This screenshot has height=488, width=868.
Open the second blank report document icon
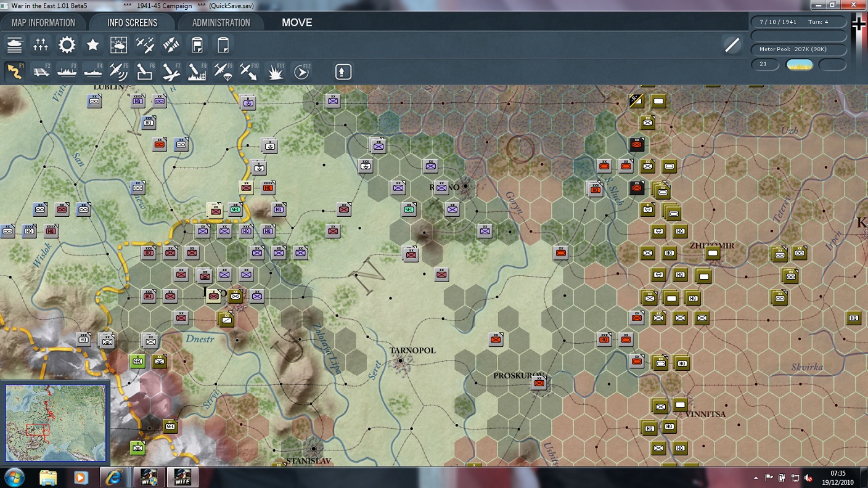click(223, 45)
